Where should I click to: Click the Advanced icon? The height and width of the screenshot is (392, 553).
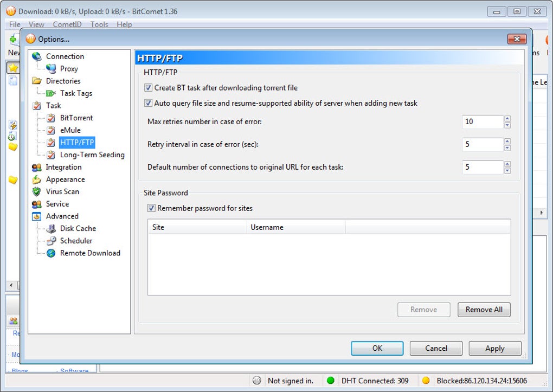(37, 216)
